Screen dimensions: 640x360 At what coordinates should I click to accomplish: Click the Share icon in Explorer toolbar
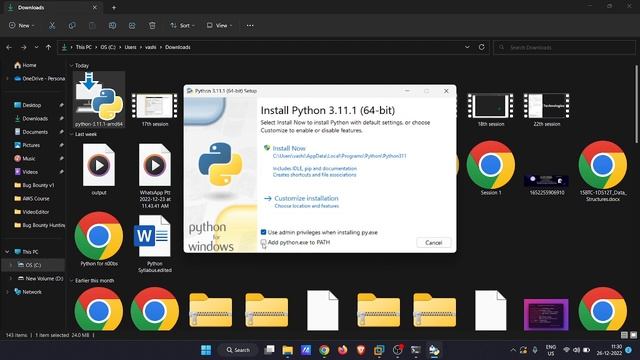click(x=132, y=25)
